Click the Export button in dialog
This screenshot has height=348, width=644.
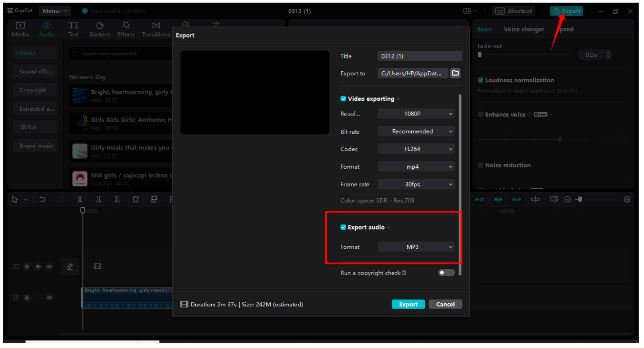tap(408, 304)
